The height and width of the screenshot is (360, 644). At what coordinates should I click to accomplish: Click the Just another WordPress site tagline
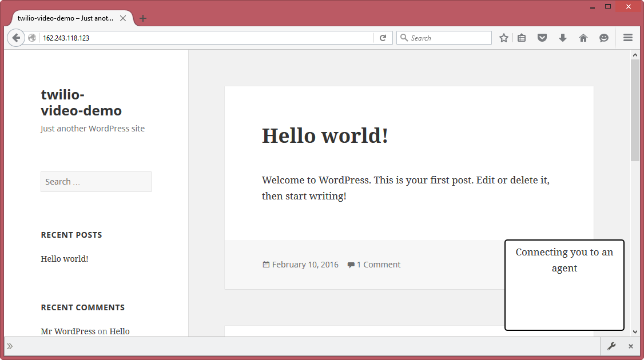(x=93, y=129)
